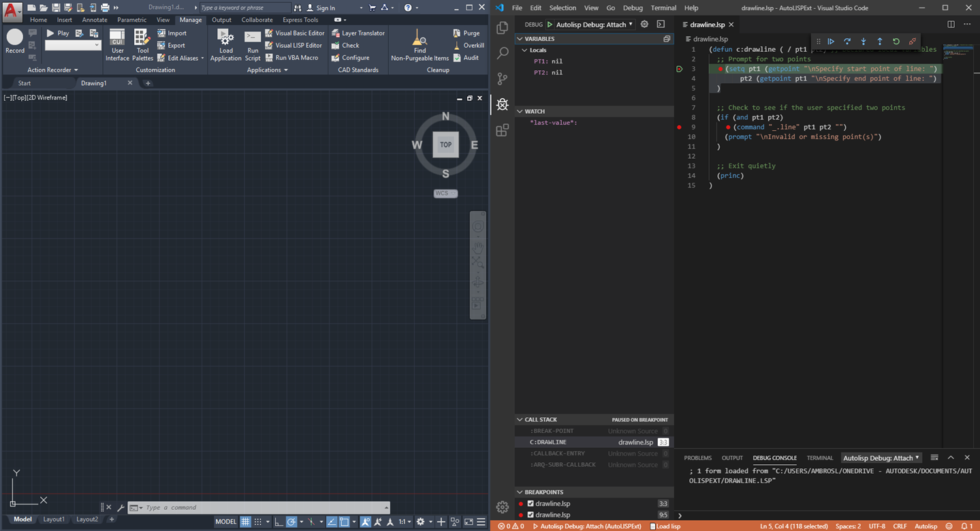Open the VS Code Search view

[x=503, y=53]
